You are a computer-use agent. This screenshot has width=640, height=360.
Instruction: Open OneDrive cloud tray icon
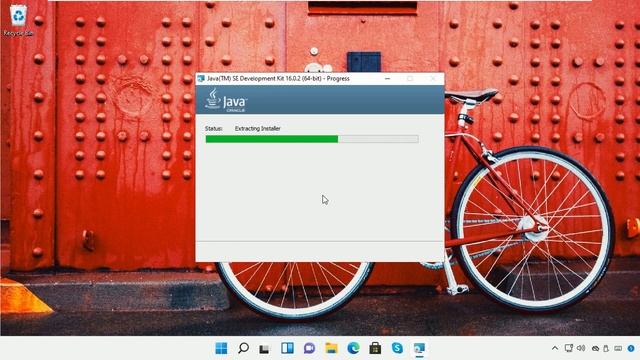point(596,349)
